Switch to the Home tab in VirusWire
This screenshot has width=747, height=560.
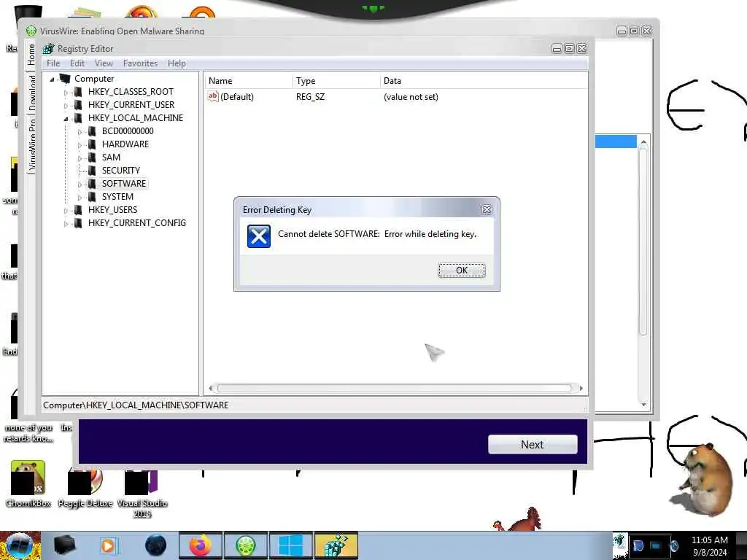[x=31, y=54]
